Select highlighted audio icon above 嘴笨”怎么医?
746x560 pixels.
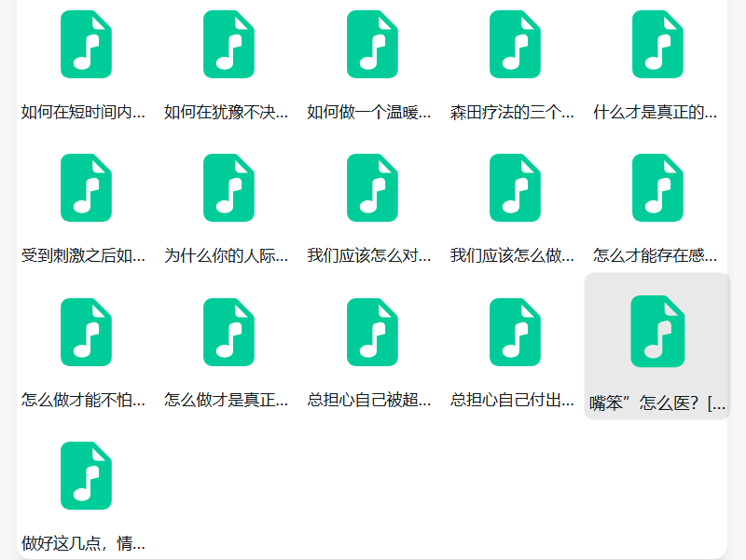pyautogui.click(x=657, y=332)
